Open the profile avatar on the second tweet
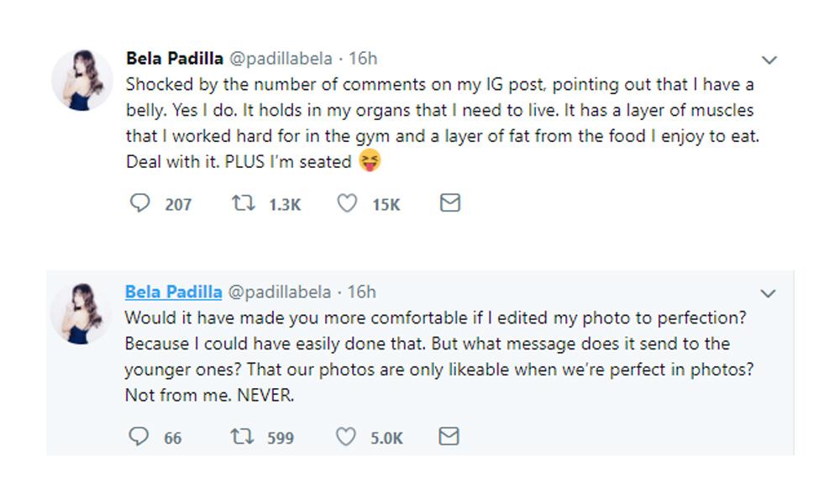Viewport: 840px width, 504px height. [82, 314]
